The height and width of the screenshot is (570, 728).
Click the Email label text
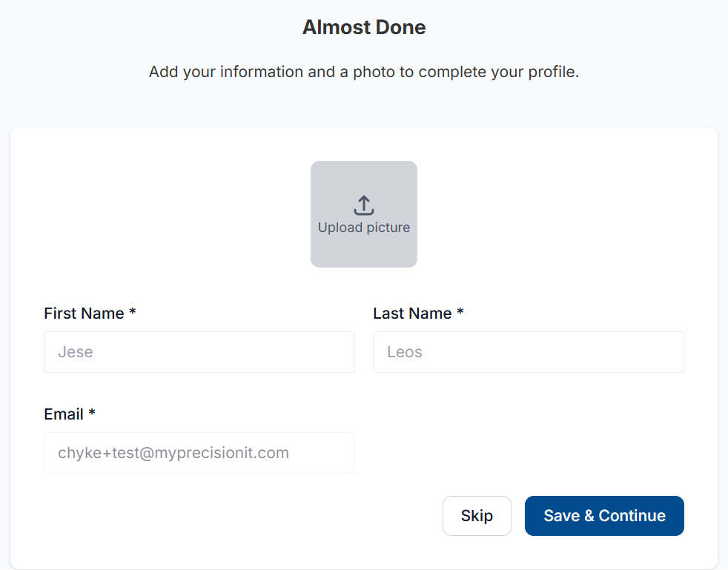[64, 414]
